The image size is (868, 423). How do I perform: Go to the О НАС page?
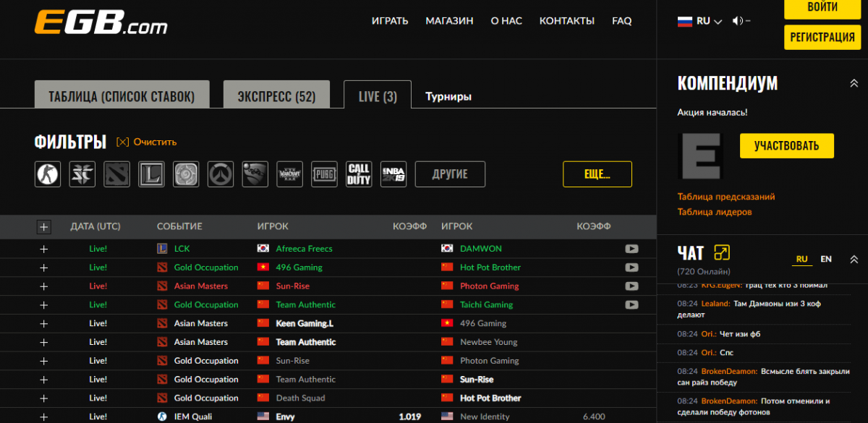(x=506, y=21)
